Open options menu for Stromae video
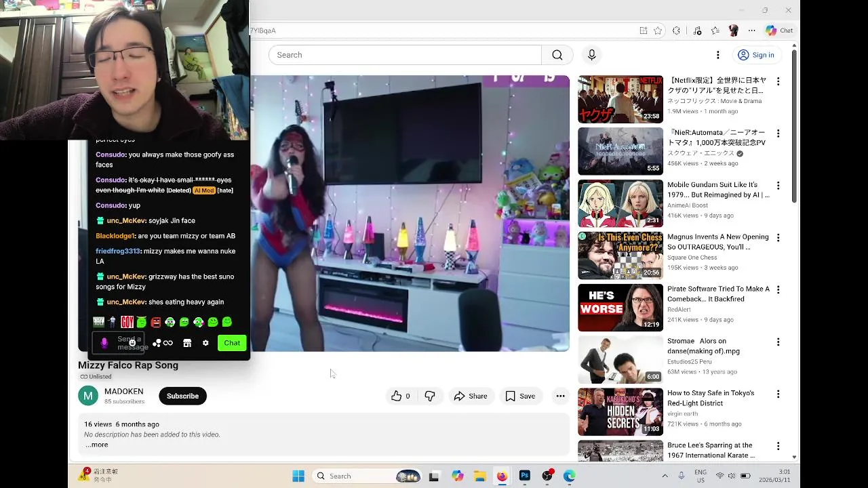The image size is (868, 488). 778,342
